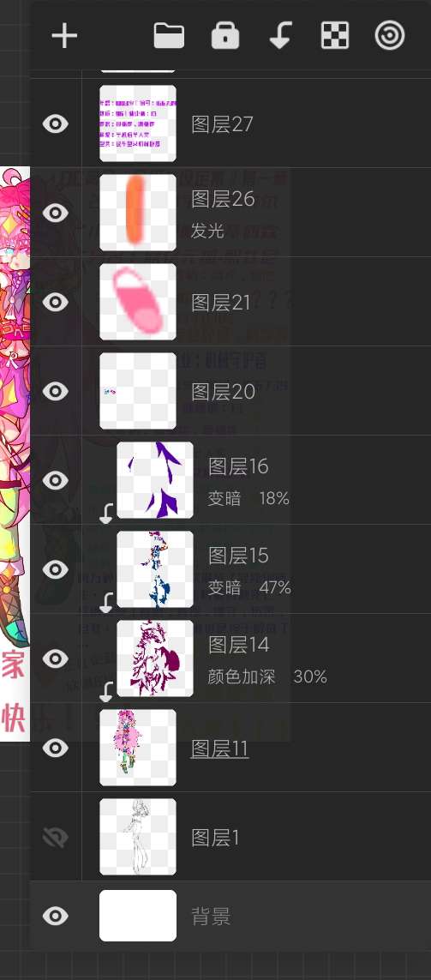Open the circular target layer options icon
The width and height of the screenshot is (431, 980).
[x=390, y=36]
